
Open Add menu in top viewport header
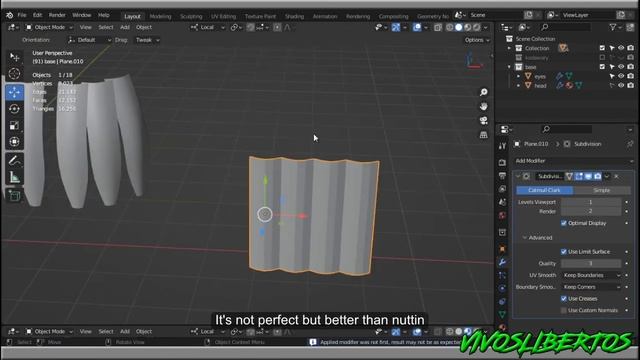[x=125, y=27]
